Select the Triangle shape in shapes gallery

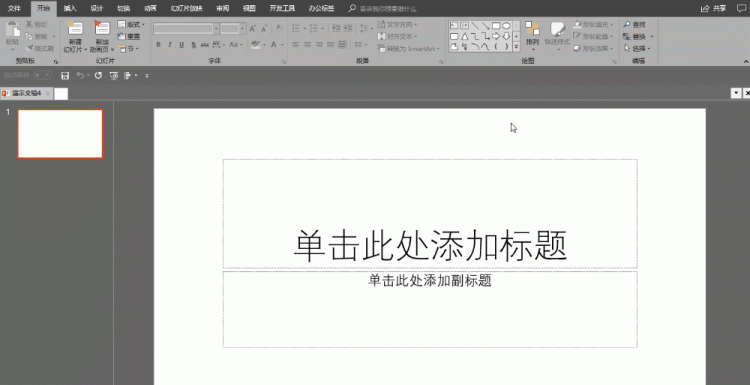464,36
